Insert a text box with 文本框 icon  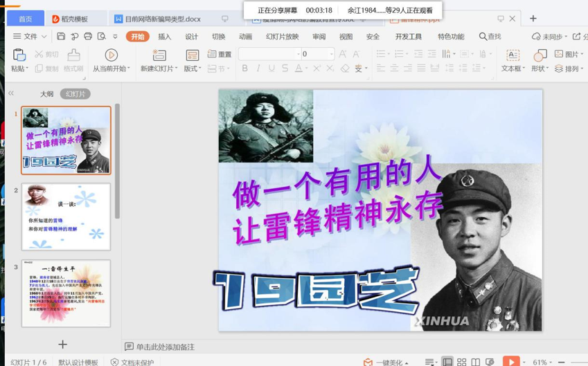[x=513, y=55]
